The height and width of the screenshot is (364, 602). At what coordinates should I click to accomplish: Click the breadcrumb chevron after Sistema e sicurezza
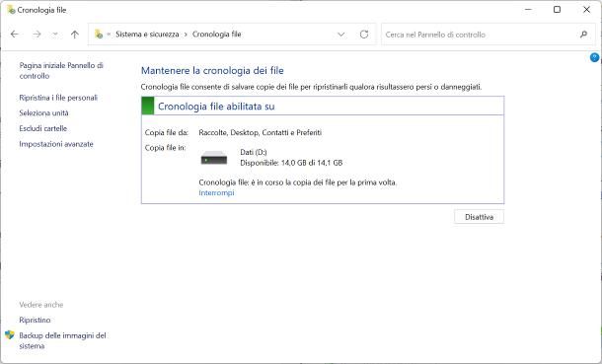click(186, 35)
